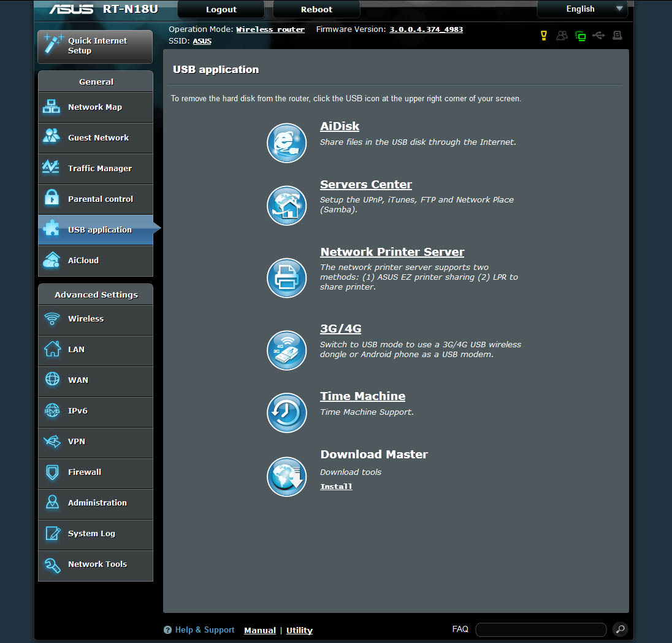The height and width of the screenshot is (643, 672).
Task: Click the green network status icon
Action: click(x=580, y=36)
